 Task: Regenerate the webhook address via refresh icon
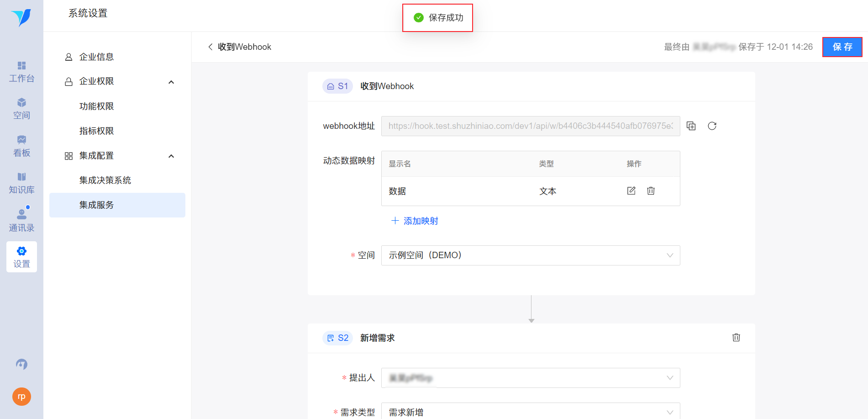coord(712,126)
